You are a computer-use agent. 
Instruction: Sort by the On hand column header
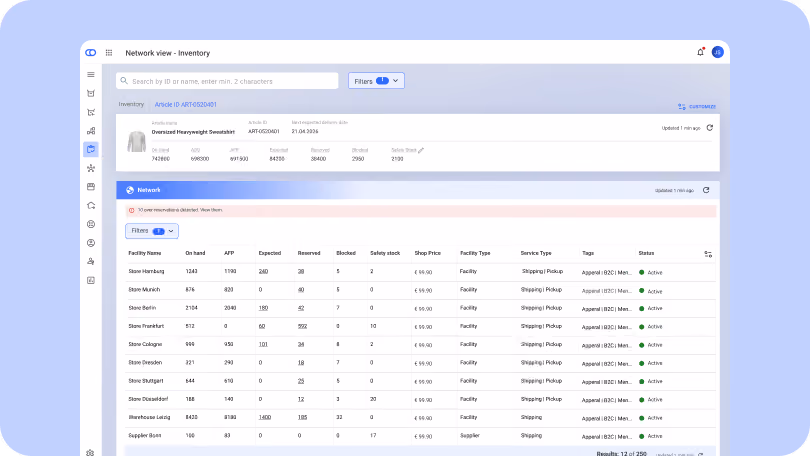(x=195, y=253)
